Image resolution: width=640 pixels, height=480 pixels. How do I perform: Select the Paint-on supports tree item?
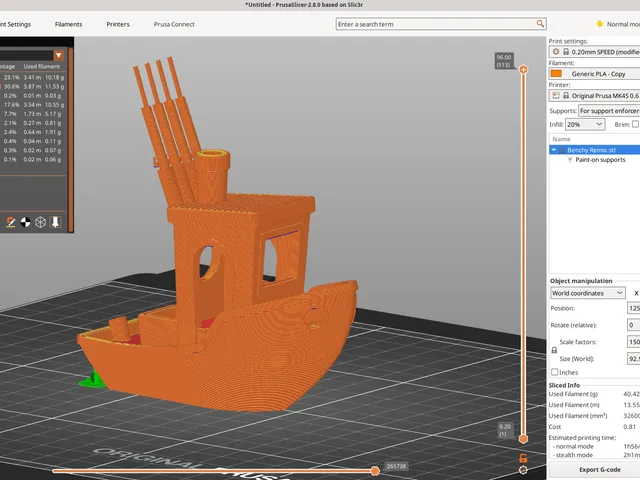600,160
